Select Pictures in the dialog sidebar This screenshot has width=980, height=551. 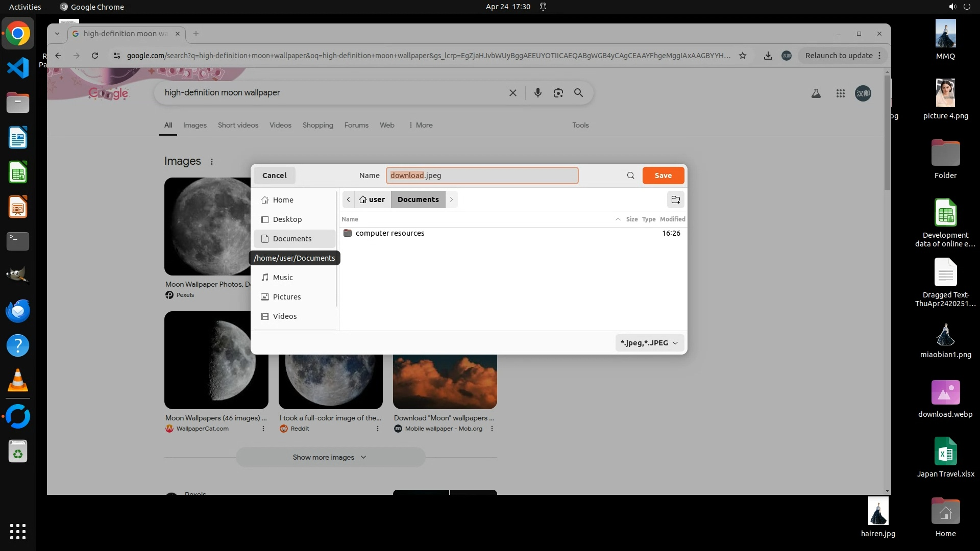click(286, 297)
